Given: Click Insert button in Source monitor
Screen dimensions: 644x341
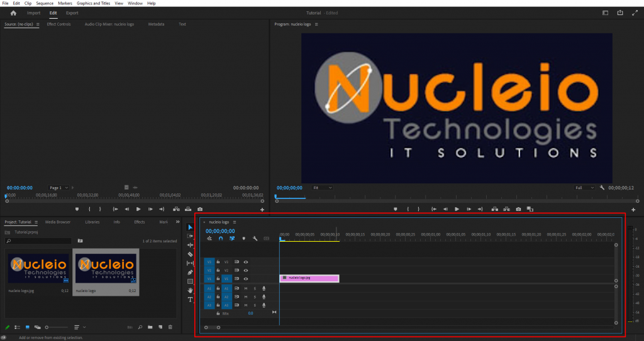Looking at the screenshot, I should pos(176,209).
